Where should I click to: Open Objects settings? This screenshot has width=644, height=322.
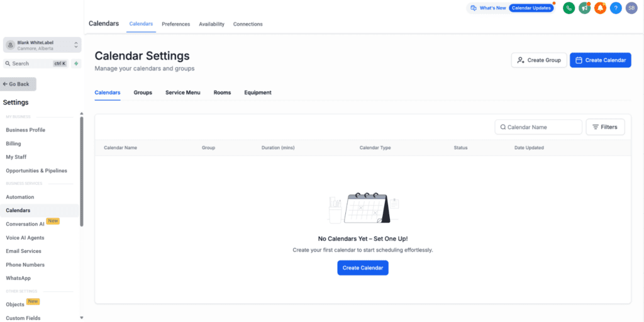(15, 305)
